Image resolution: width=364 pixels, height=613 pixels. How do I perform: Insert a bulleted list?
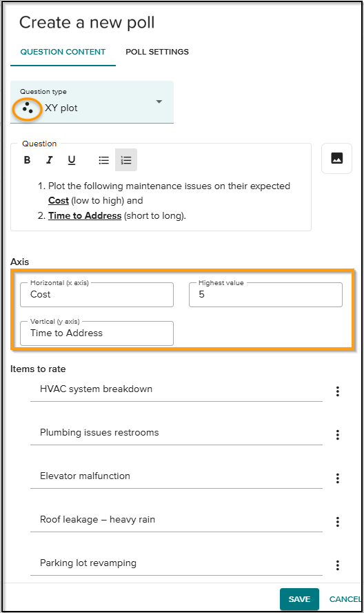tap(104, 160)
